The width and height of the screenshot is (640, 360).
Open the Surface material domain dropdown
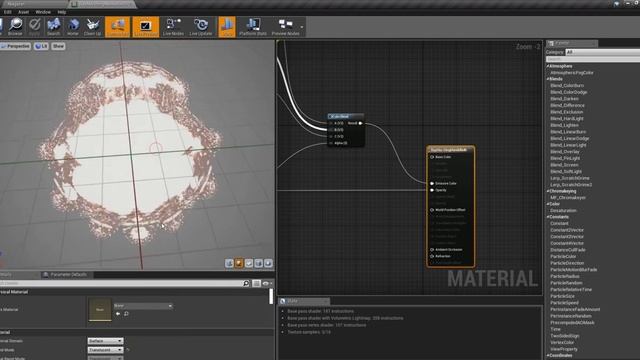105,341
